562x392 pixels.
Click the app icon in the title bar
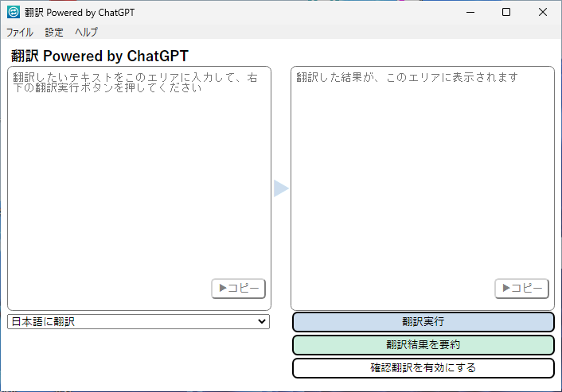coord(14,12)
